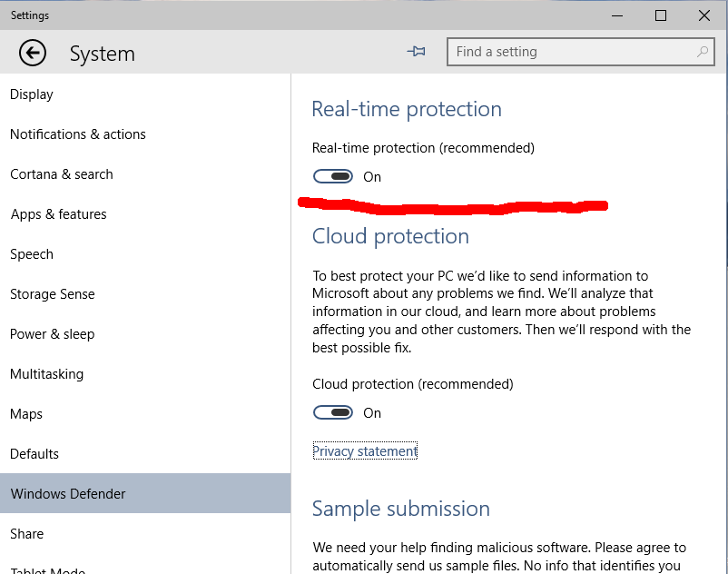Turn off Real-time protection toggle

(333, 176)
